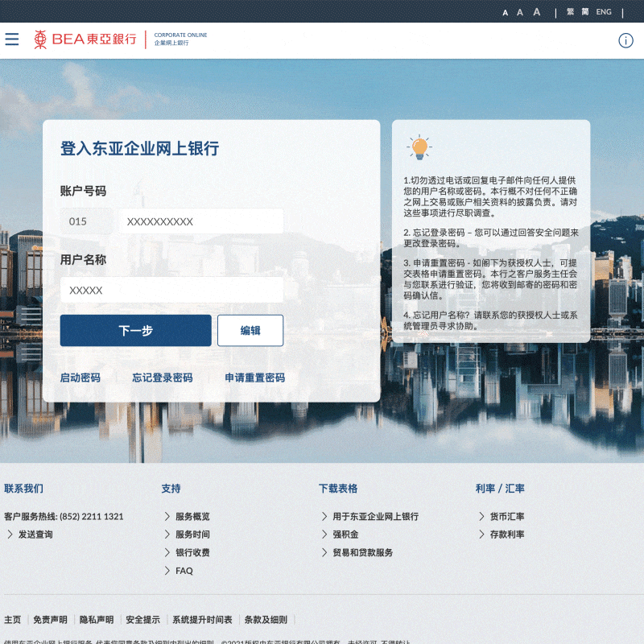Select the smallest font size A
The height and width of the screenshot is (644, 644).
(506, 13)
